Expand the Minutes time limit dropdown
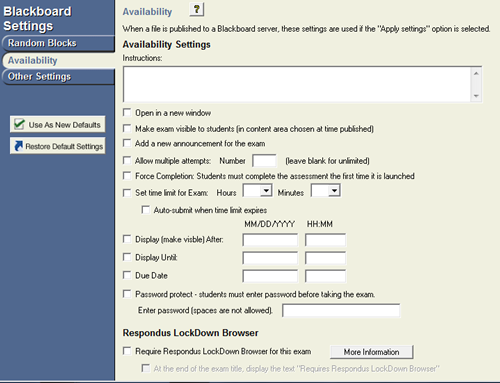 (x=326, y=191)
